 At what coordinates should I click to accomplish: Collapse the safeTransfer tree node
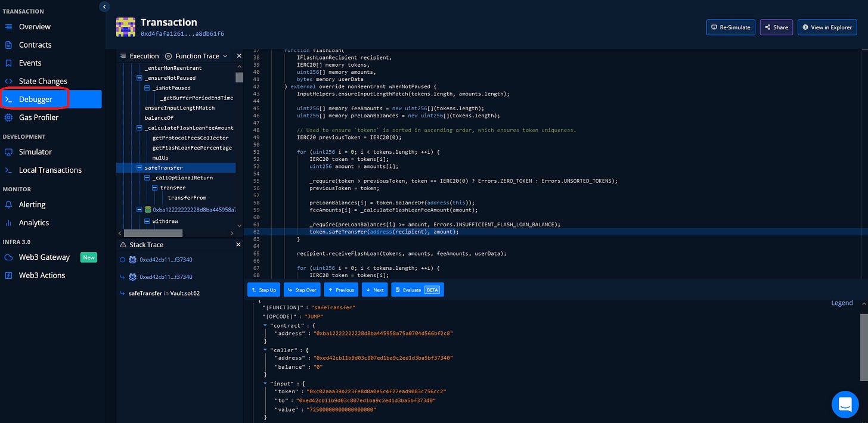point(139,168)
